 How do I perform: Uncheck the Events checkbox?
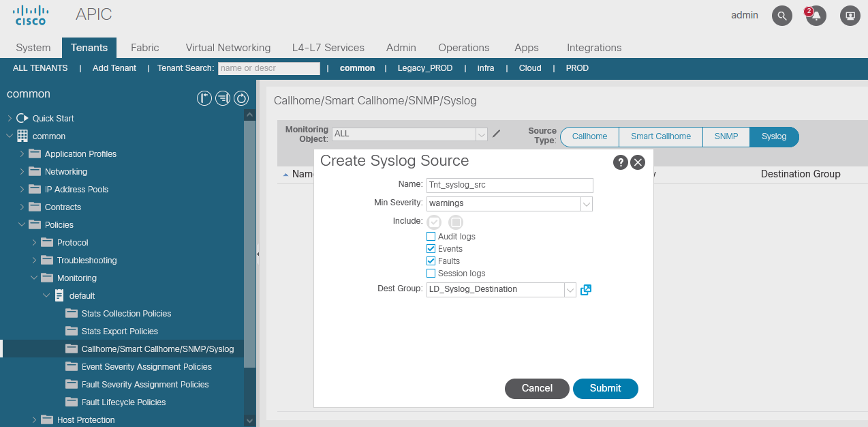431,249
